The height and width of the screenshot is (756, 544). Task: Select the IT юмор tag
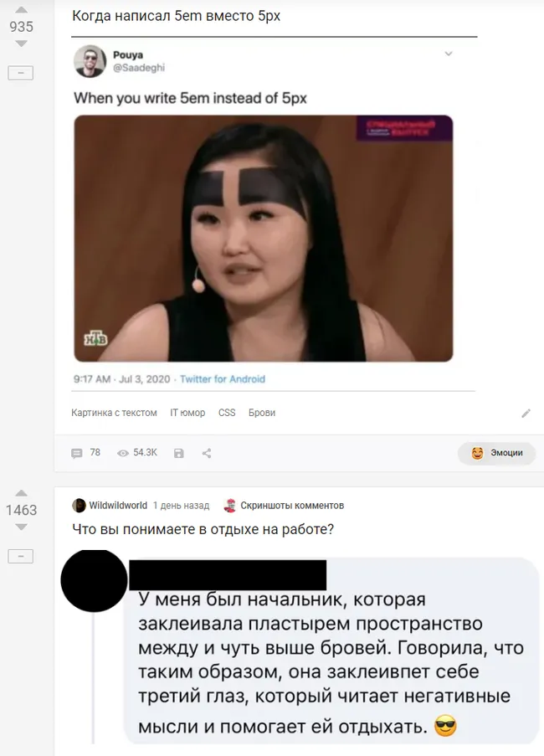(187, 413)
